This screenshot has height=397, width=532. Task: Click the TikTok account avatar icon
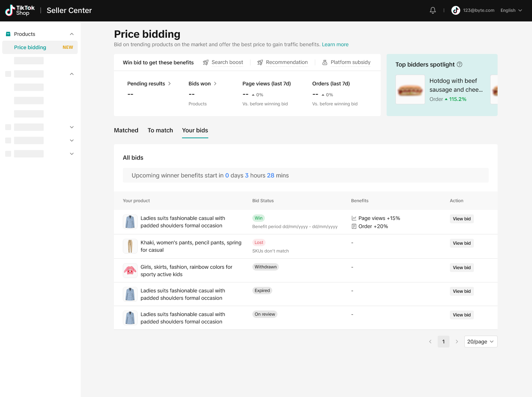pyautogui.click(x=455, y=10)
